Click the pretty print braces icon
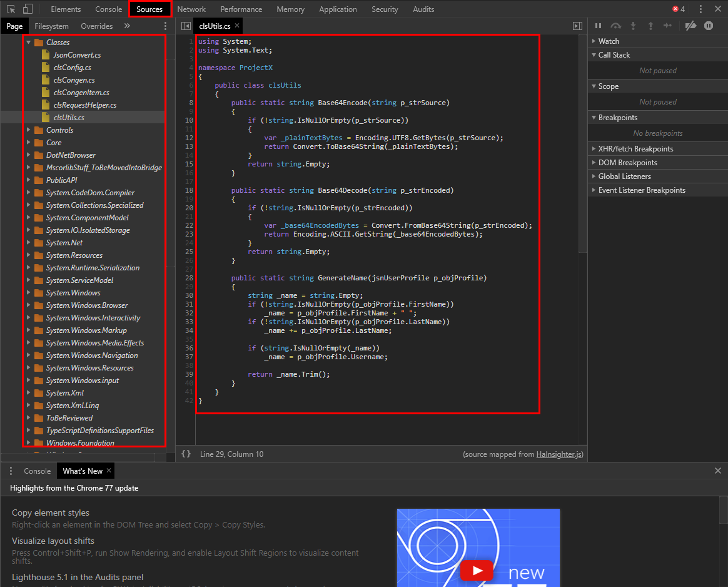This screenshot has width=728, height=587. 186,454
